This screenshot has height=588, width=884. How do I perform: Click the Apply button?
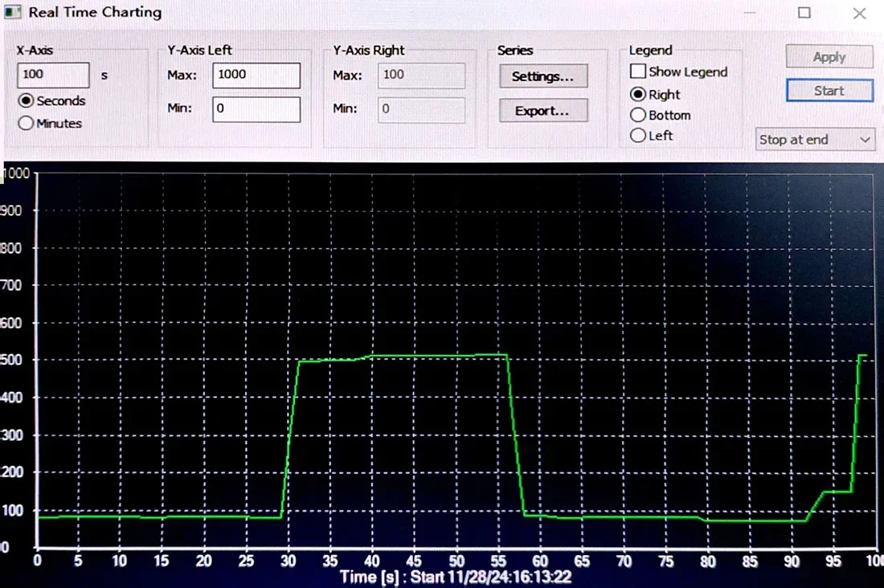[829, 57]
